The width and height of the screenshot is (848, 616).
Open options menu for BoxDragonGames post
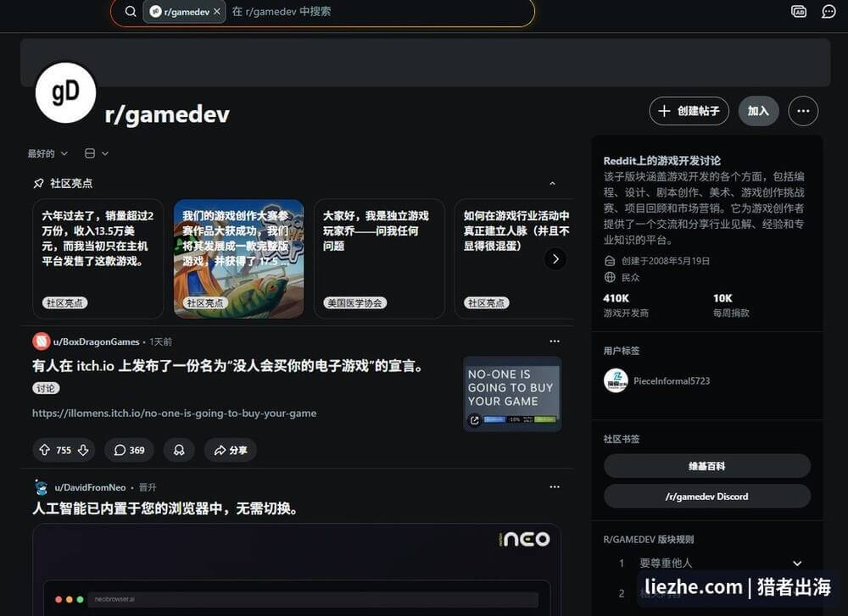click(x=555, y=341)
